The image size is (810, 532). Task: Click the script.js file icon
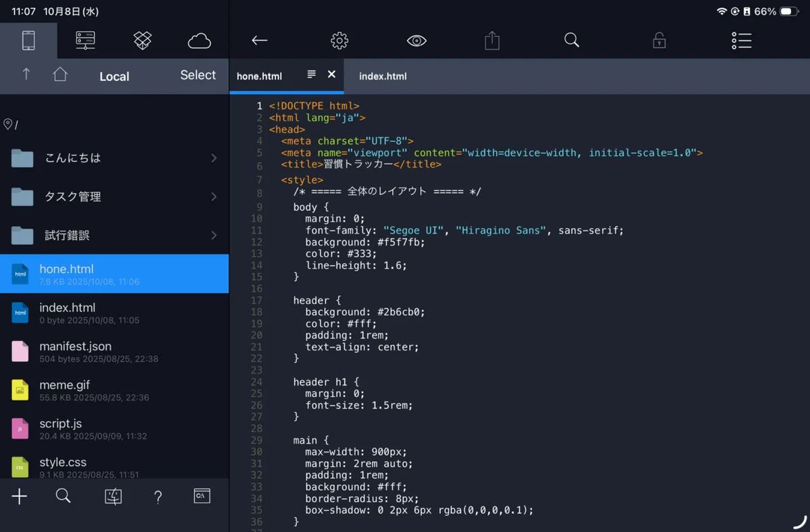click(20, 428)
